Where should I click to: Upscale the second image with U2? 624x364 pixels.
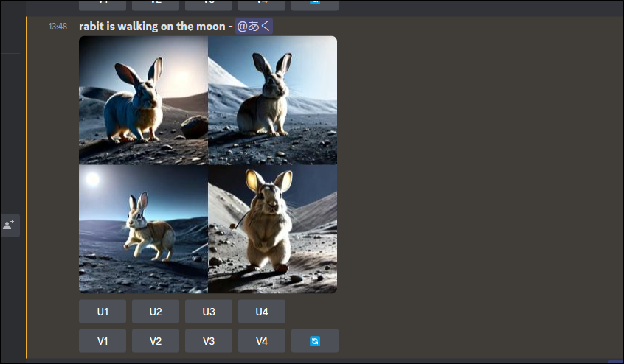tap(156, 312)
